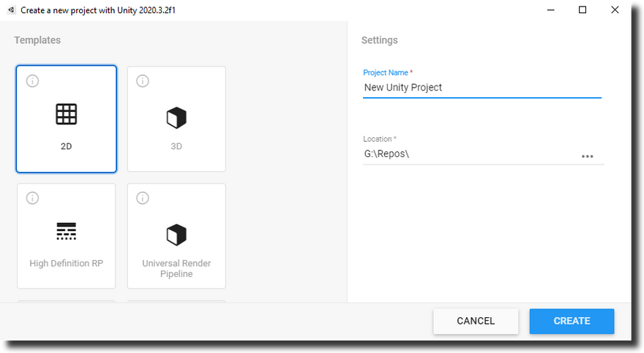Choose the 3D template label
Image resolution: width=644 pixels, height=353 pixels.
click(x=176, y=146)
